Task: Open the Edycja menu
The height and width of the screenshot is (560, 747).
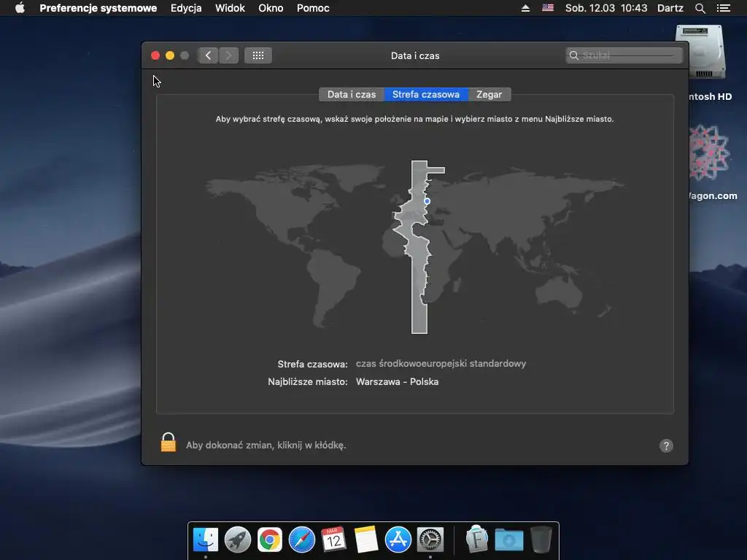Action: 186,8
